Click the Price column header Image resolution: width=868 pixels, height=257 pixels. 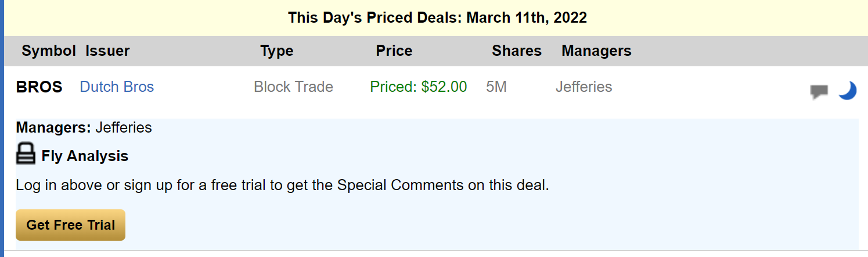point(394,51)
